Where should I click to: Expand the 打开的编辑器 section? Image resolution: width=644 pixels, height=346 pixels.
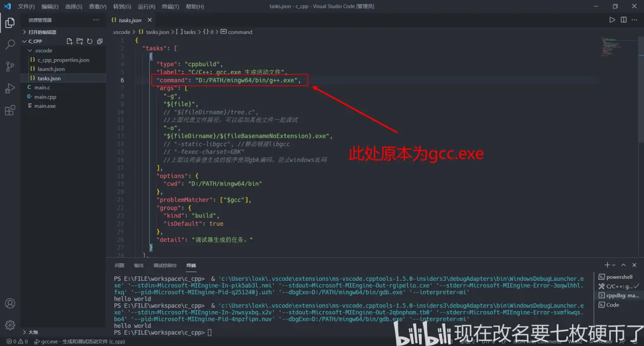[x=63, y=32]
